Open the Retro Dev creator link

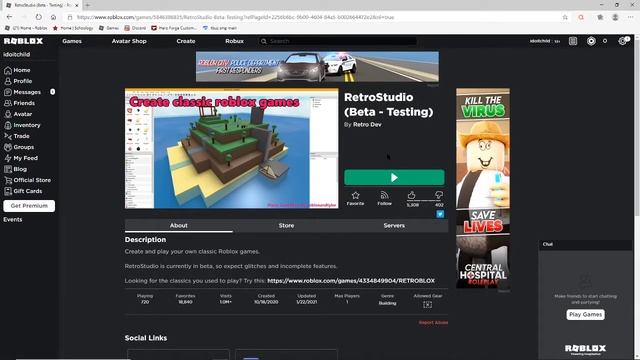pyautogui.click(x=367, y=124)
